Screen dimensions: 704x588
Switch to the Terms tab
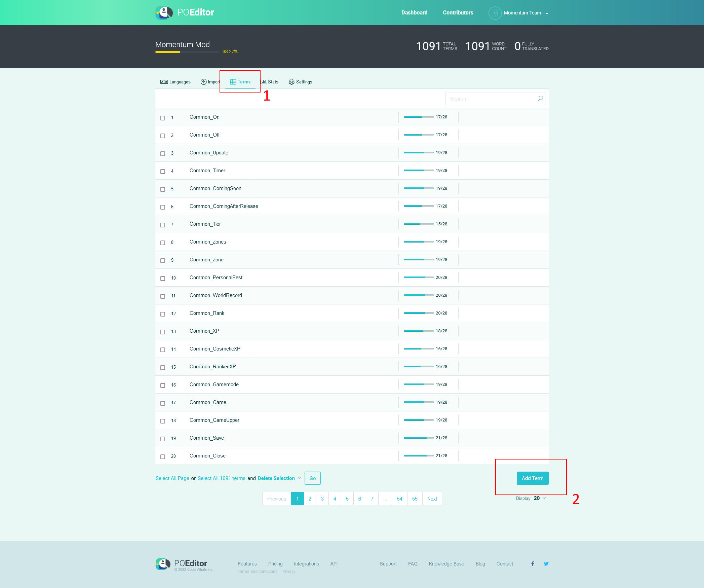240,82
